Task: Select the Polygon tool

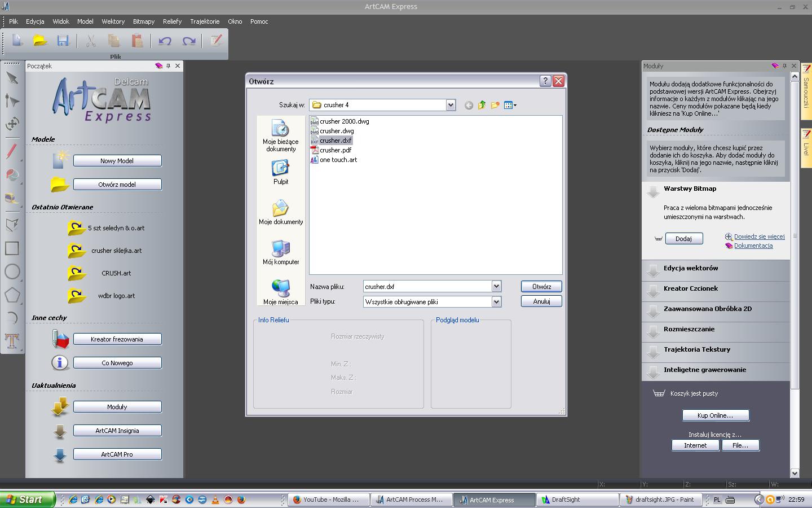Action: pyautogui.click(x=12, y=295)
